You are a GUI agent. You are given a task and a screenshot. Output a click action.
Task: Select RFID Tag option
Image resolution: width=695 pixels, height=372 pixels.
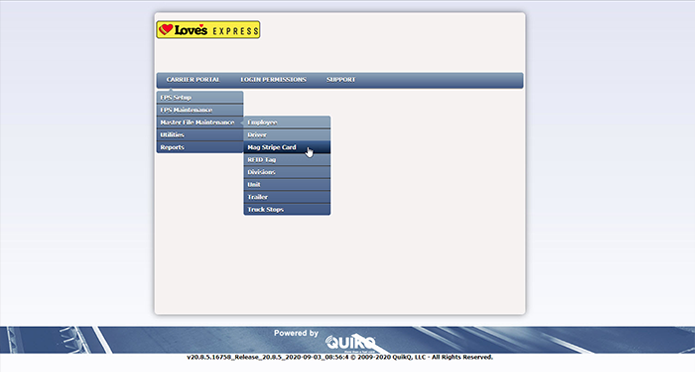point(287,160)
